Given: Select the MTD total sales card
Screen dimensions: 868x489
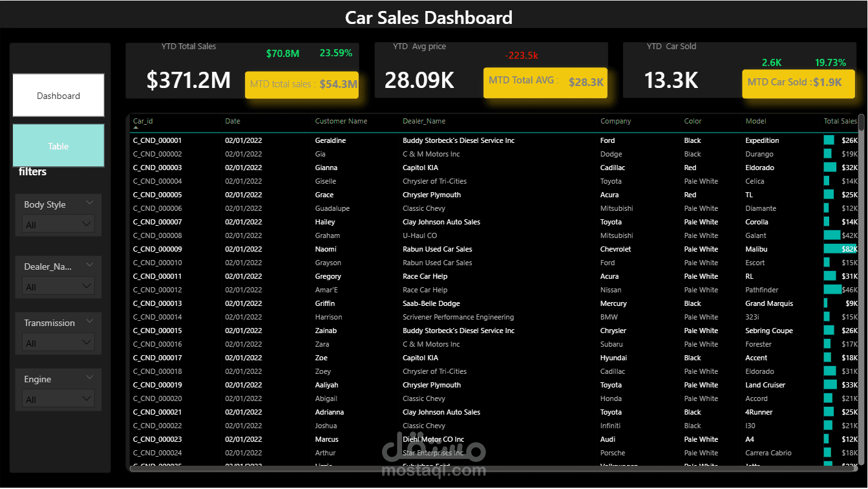Looking at the screenshot, I should coord(302,84).
